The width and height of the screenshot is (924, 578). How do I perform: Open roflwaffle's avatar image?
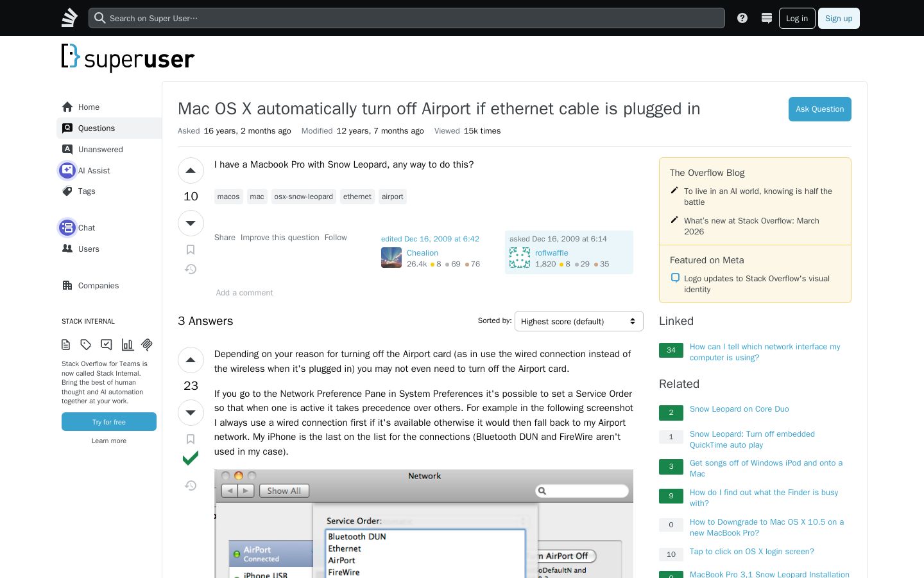coord(520,258)
